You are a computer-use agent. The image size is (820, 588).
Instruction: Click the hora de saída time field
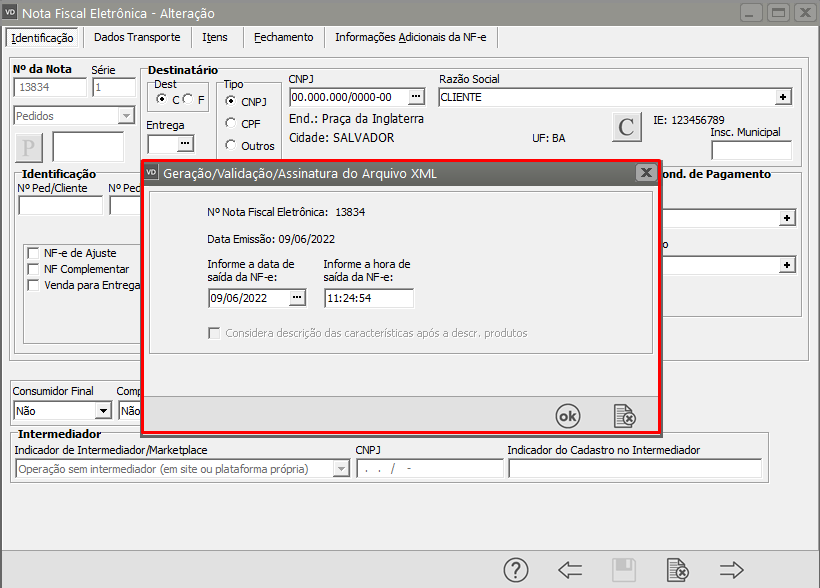pyautogui.click(x=368, y=298)
